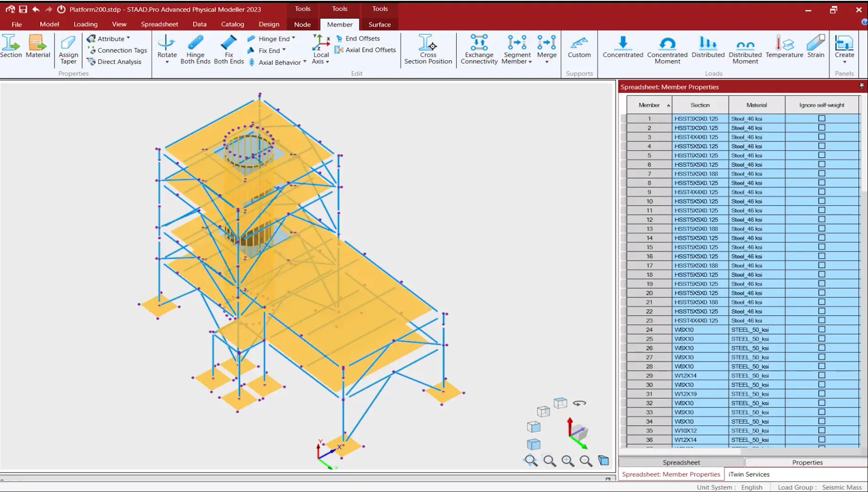Check Ignore self-weight for member 33

coord(822,412)
